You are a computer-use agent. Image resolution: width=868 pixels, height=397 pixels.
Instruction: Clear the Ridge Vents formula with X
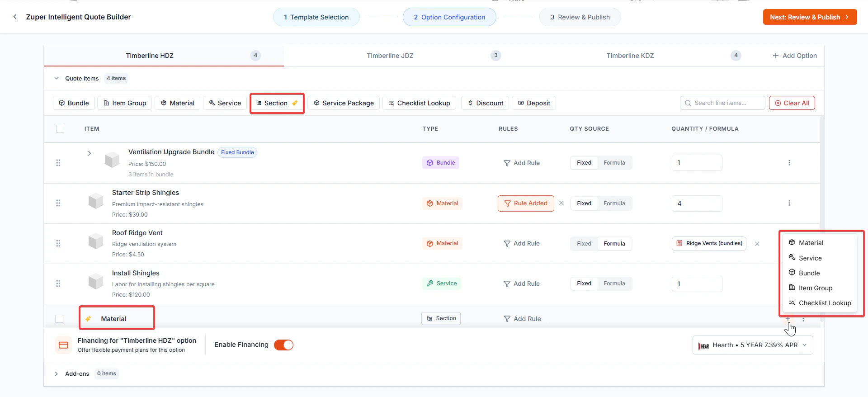point(757,244)
